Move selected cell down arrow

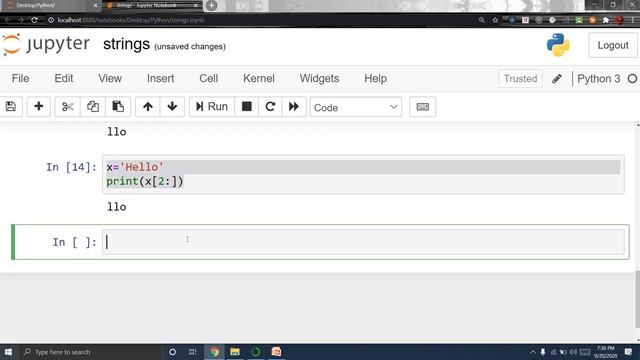(x=172, y=107)
